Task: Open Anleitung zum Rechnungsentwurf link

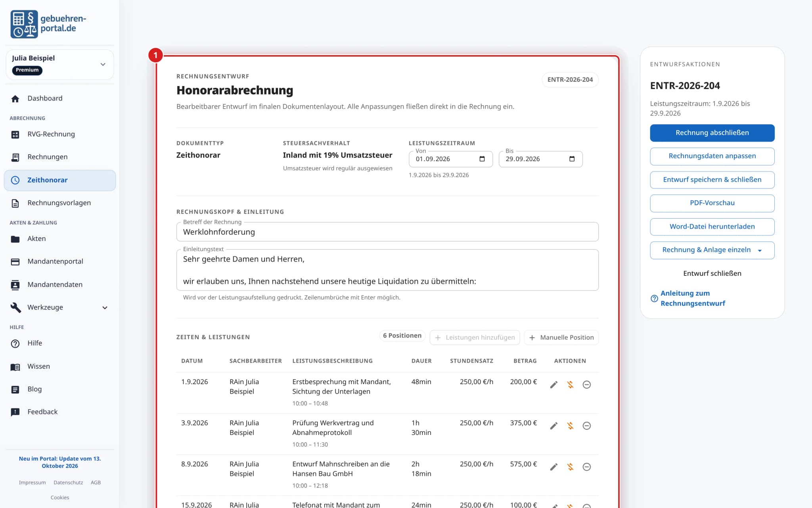Action: pyautogui.click(x=693, y=298)
